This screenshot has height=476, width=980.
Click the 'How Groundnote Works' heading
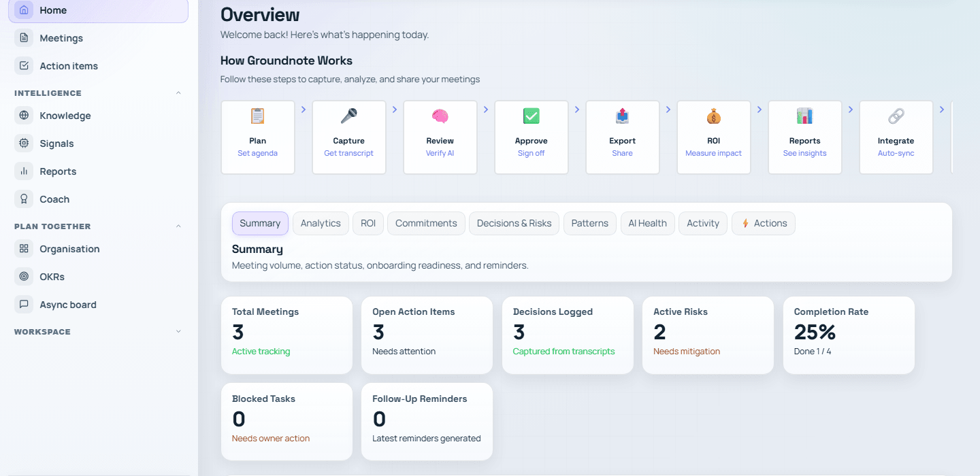pyautogui.click(x=287, y=61)
